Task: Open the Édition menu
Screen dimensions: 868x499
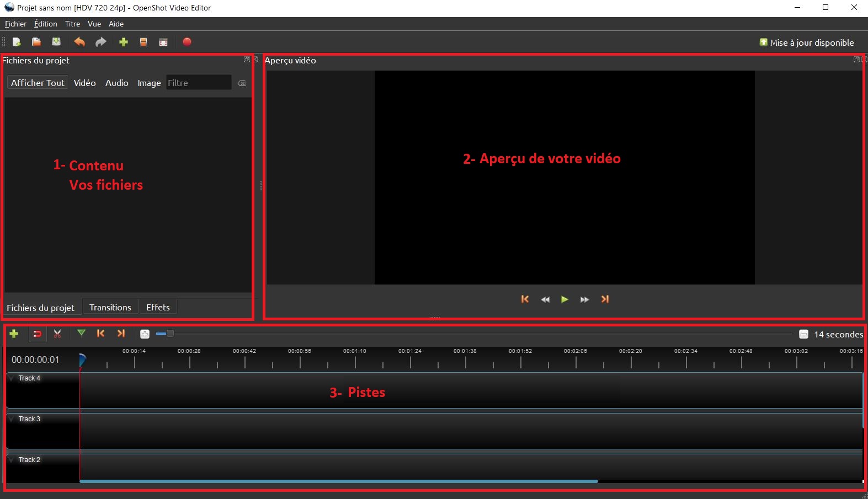Action: (x=46, y=24)
